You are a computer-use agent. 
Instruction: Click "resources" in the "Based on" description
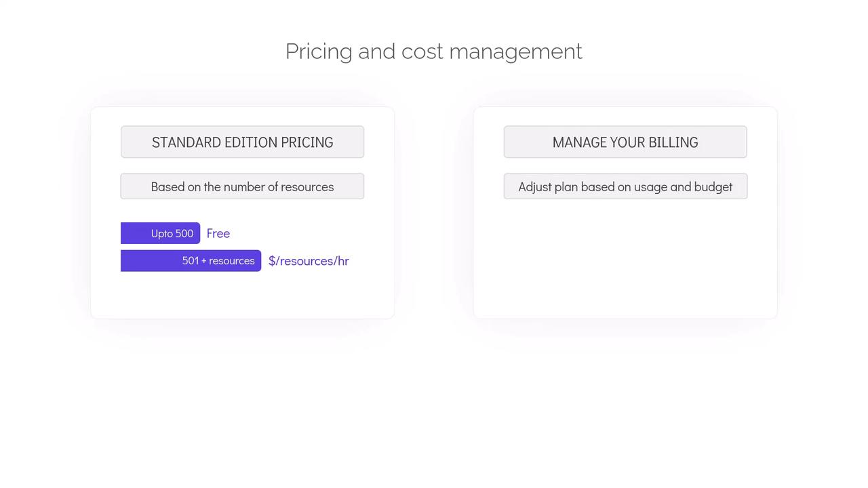(307, 186)
